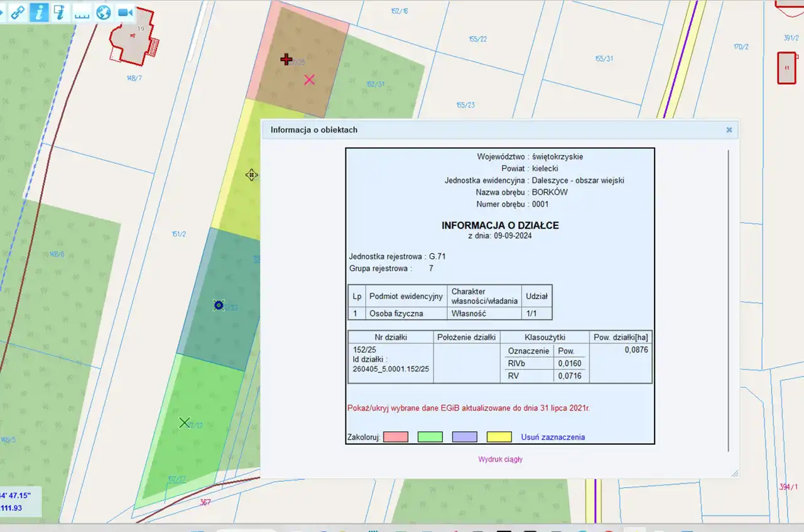
Task: Click the dialog resize grip corner
Action: [x=734, y=474]
